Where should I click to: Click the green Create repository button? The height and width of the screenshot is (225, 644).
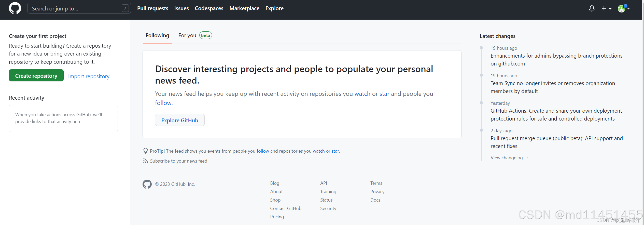coord(36,76)
